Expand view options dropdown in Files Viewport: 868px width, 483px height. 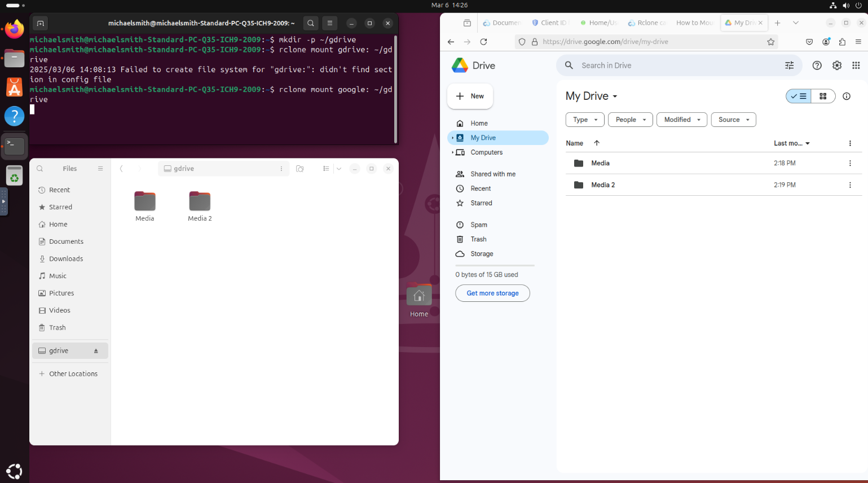(x=339, y=169)
